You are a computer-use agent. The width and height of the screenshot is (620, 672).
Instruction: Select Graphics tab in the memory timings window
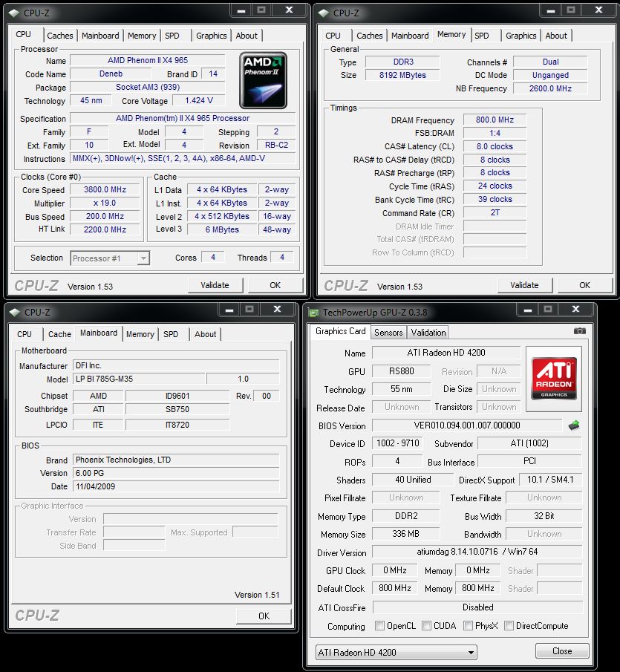point(521,36)
